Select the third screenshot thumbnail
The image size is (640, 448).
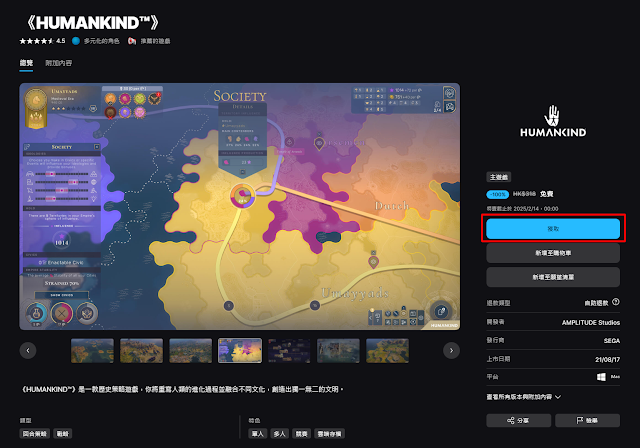(191, 350)
